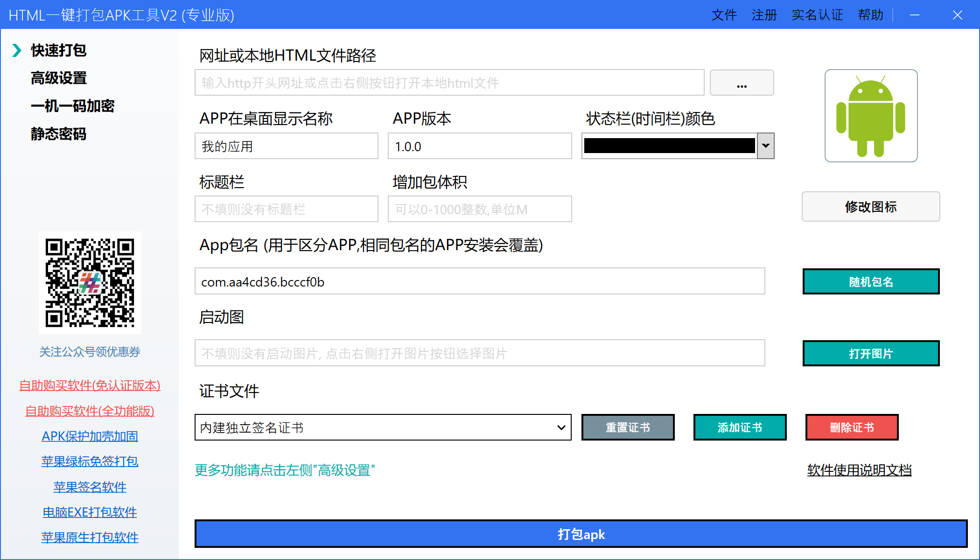Click the QR code image in sidebar
Image resolution: width=980 pixels, height=560 pixels.
click(90, 283)
